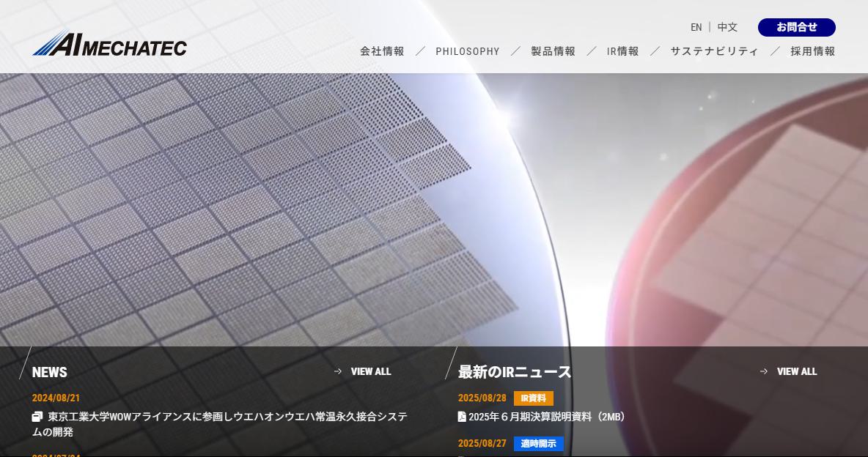Image resolution: width=868 pixels, height=457 pixels.
Task: Open the 採用情報 menu
Action: pos(812,51)
